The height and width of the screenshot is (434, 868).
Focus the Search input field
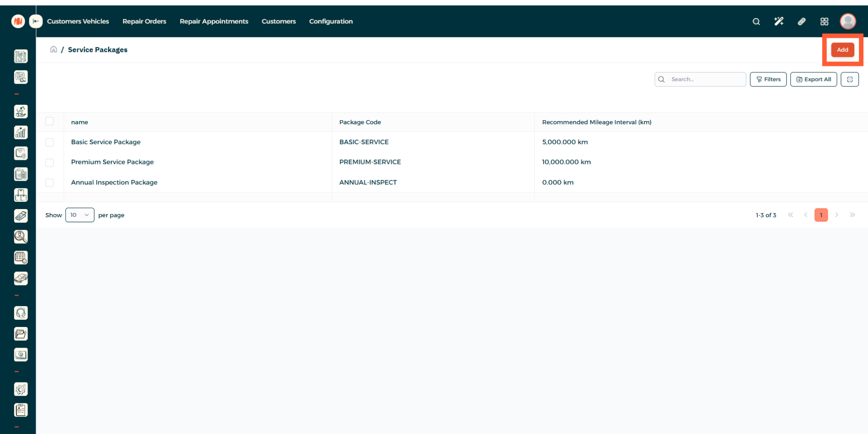pos(705,79)
